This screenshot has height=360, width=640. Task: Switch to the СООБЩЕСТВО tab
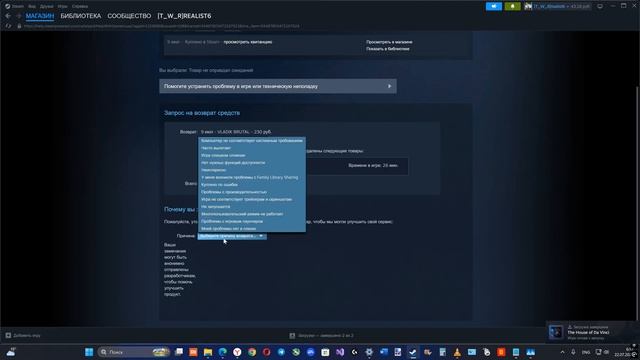point(129,16)
